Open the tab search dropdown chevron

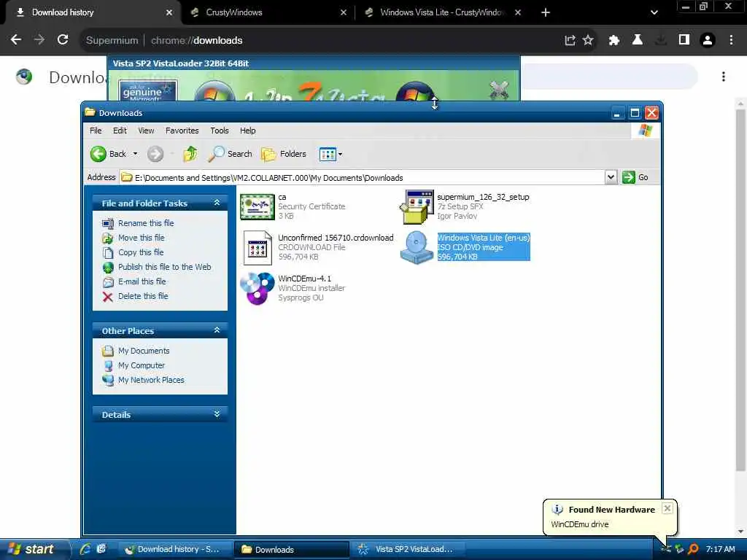pyautogui.click(x=654, y=12)
